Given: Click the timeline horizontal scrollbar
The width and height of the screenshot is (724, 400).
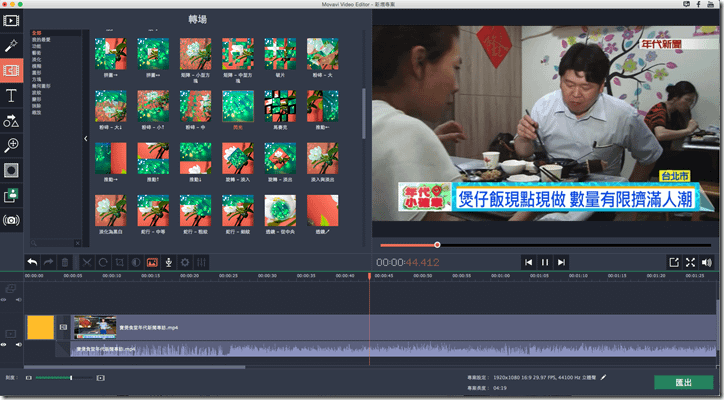Looking at the screenshot, I should 134,367.
